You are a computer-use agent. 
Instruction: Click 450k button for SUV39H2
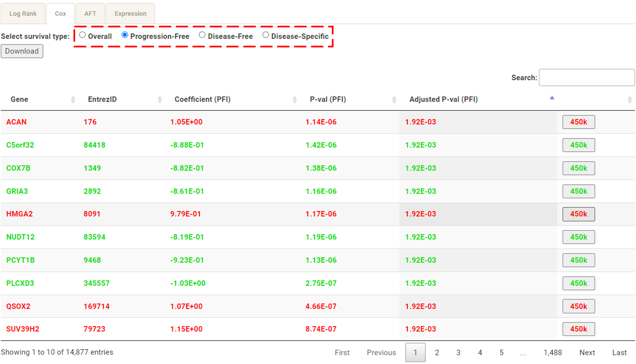(578, 329)
